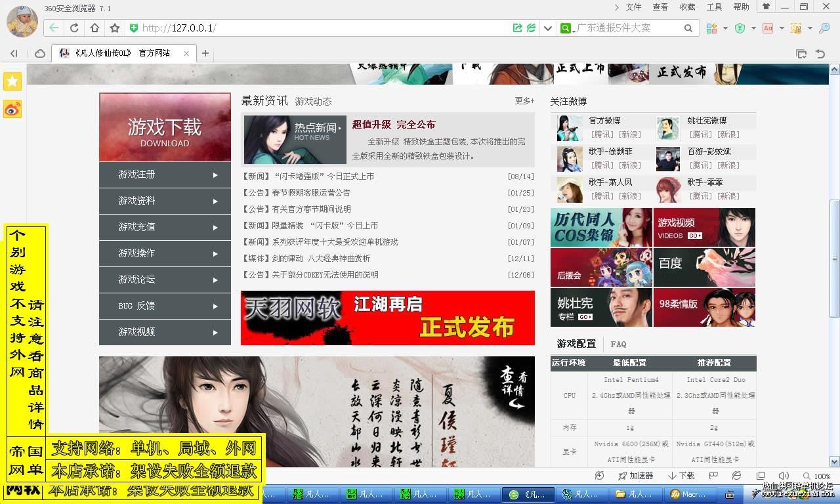Go to browser home page icon
The width and height of the screenshot is (840, 504).
tap(94, 28)
